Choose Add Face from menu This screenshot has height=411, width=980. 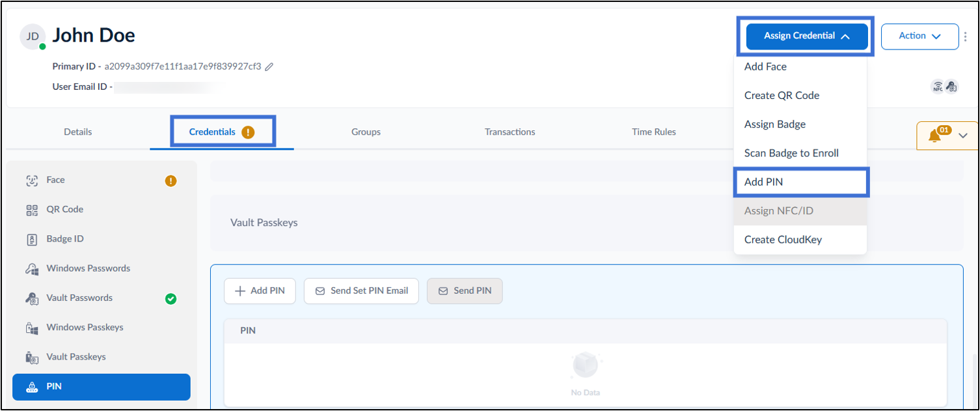(x=800, y=66)
